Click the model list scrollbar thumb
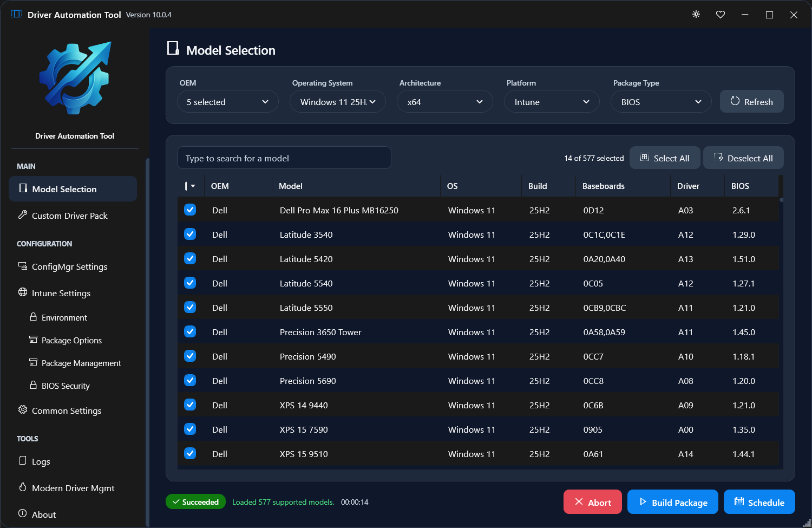This screenshot has height=528, width=812. click(x=781, y=200)
